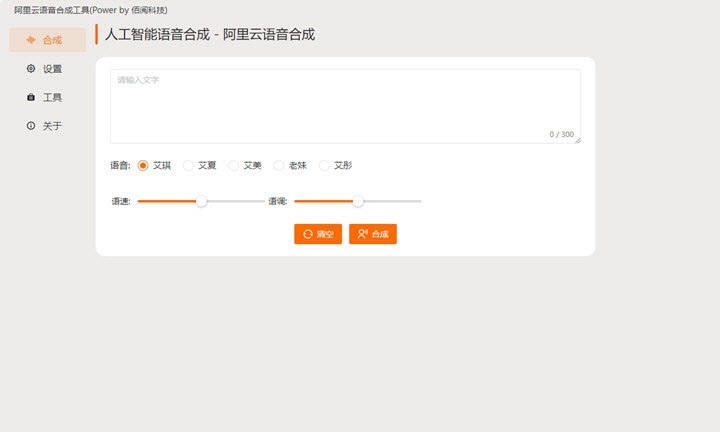Select the 艾美 voice radio button
This screenshot has width=720, height=432.
(234, 165)
